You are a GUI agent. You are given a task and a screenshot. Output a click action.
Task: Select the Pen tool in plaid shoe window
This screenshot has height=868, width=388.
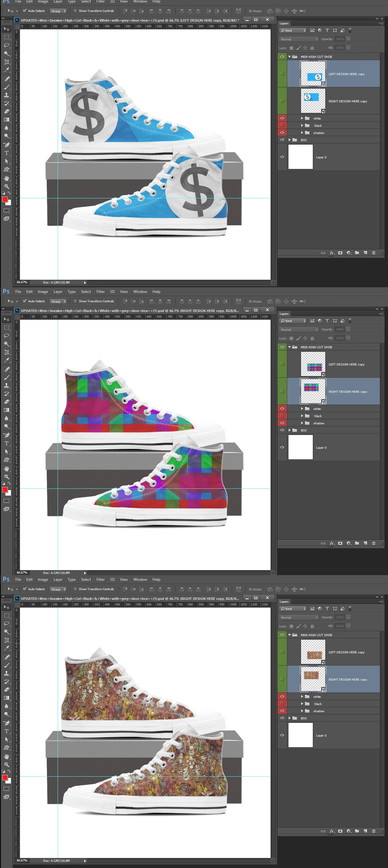tap(6, 435)
